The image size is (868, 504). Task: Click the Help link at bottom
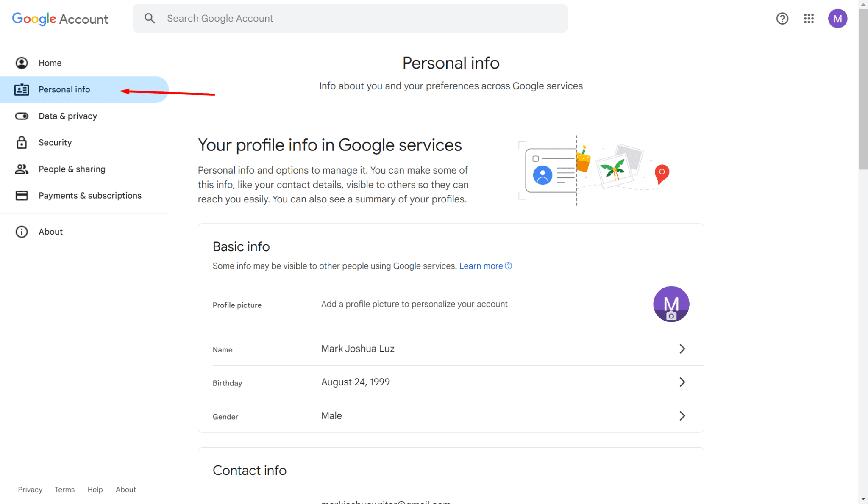click(x=94, y=489)
